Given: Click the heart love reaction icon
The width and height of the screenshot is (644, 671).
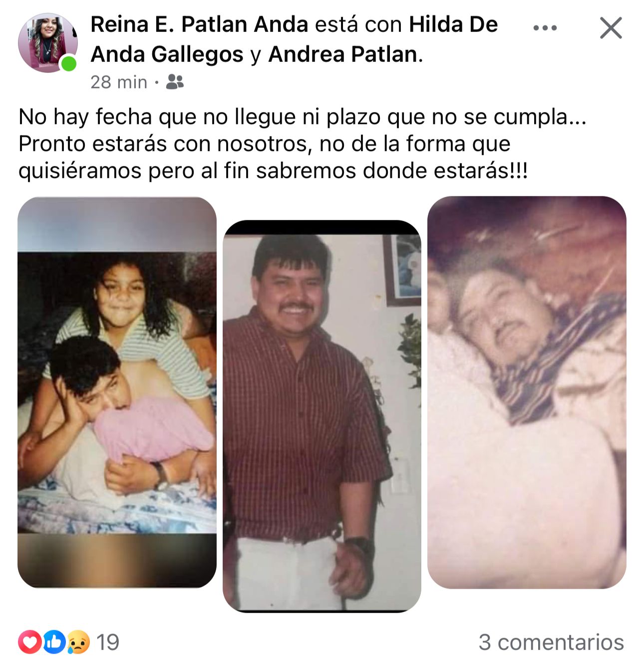Looking at the screenshot, I should [x=30, y=642].
